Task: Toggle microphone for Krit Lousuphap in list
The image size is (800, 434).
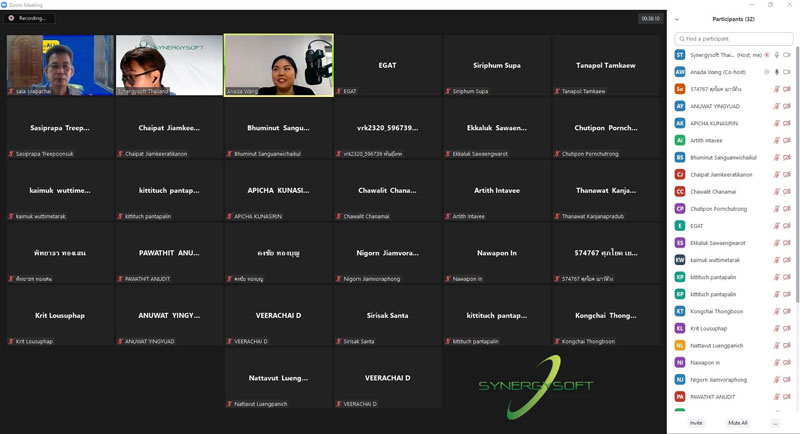Action: [x=776, y=328]
